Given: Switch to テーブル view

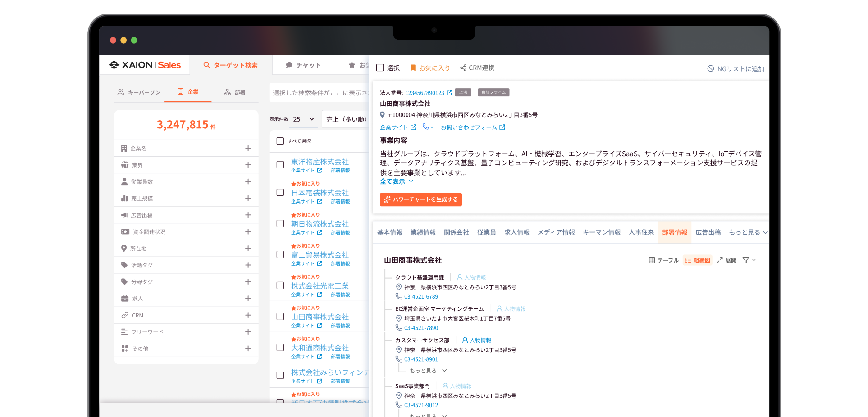Looking at the screenshot, I should point(663,260).
